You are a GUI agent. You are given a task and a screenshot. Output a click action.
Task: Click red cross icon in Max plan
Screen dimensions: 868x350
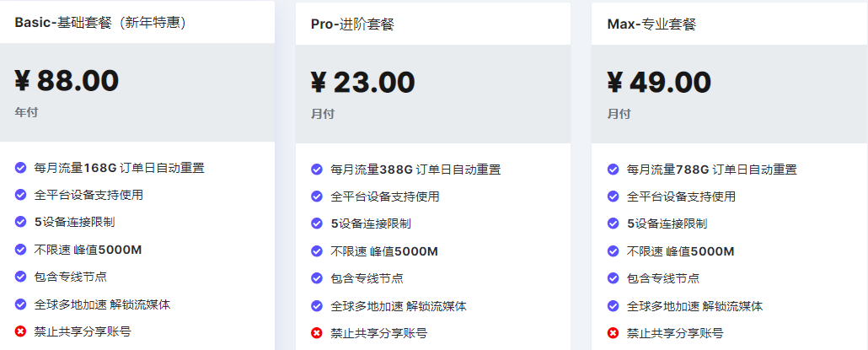click(x=613, y=333)
